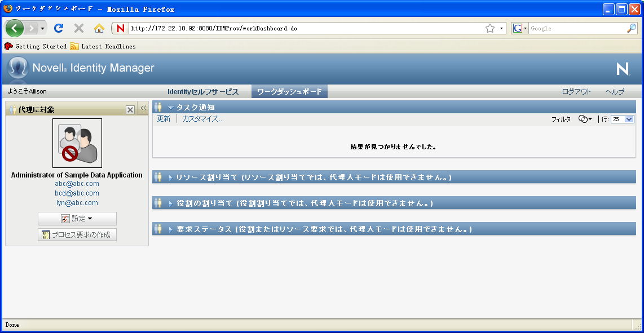The width and height of the screenshot is (644, 333).
Task: Click the フィルタ label
Action: coord(561,119)
